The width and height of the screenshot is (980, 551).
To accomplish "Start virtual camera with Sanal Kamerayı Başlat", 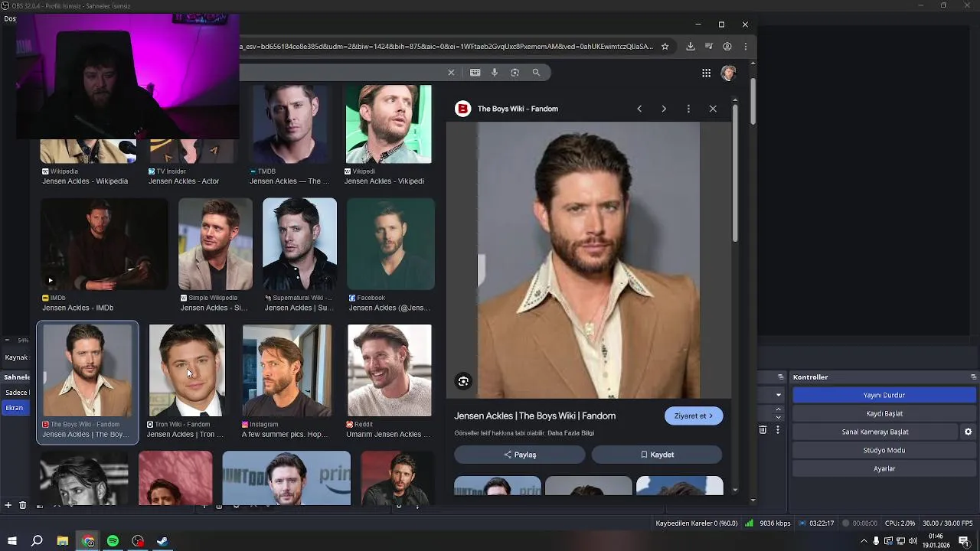I will (875, 432).
